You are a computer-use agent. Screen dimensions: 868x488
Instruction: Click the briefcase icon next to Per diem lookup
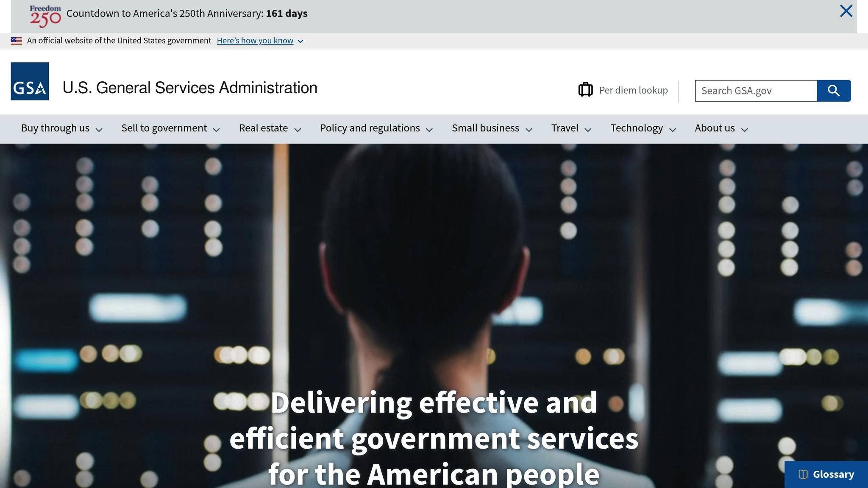point(586,90)
